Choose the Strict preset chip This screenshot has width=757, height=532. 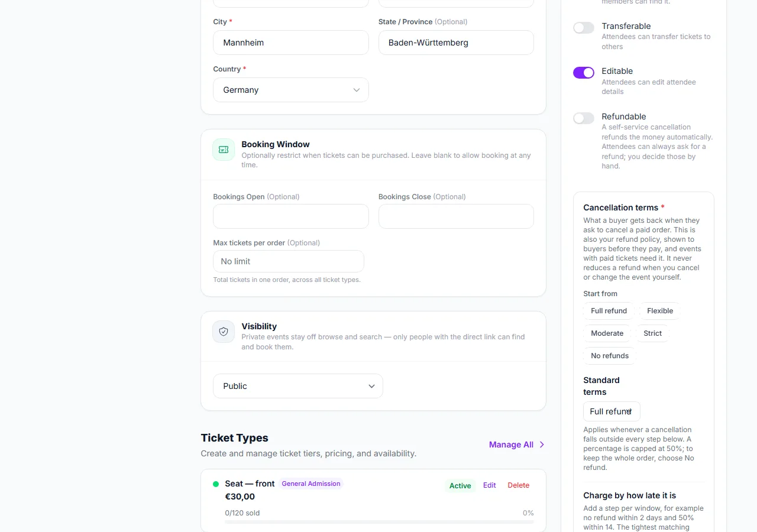[x=652, y=333]
